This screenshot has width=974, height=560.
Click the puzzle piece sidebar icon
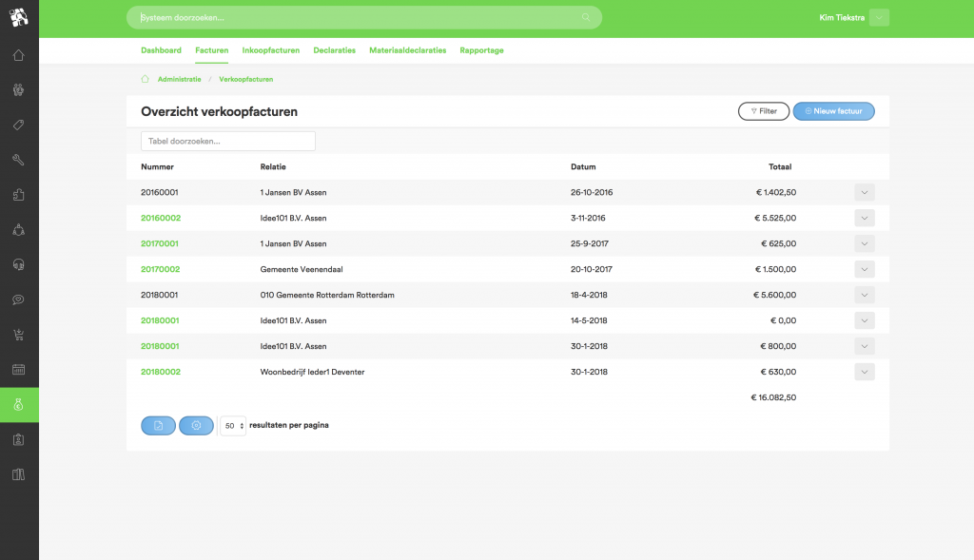pyautogui.click(x=19, y=195)
